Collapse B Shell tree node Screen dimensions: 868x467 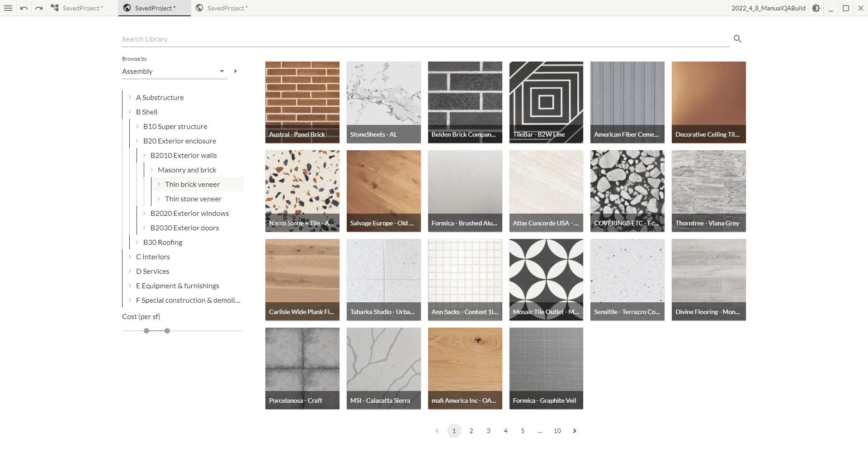pos(130,112)
